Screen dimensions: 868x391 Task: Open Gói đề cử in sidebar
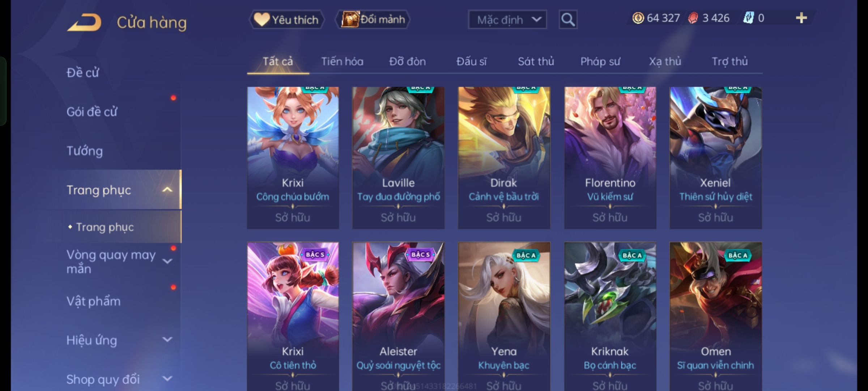pos(92,112)
